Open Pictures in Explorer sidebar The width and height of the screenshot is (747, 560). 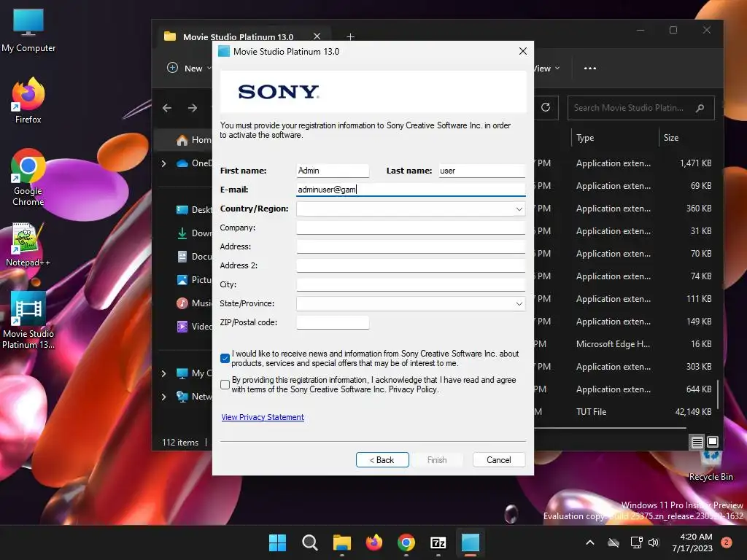tap(194, 280)
